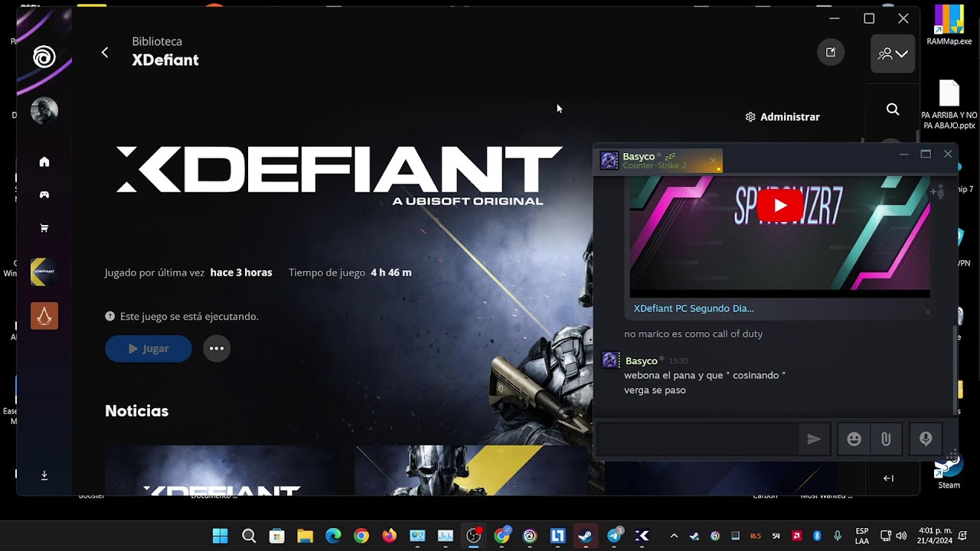Viewport: 980px width, 551px height.
Task: Start voice chat with microphone button
Action: click(x=926, y=439)
